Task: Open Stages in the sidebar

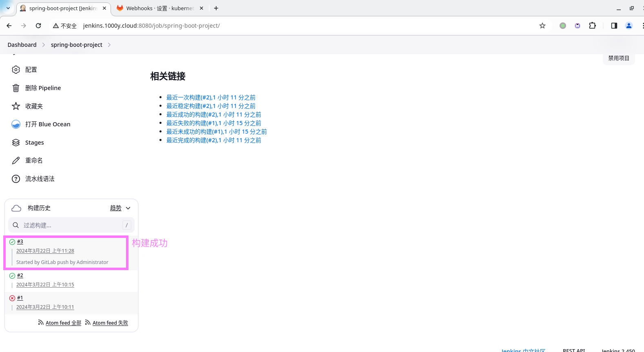Action: [x=35, y=143]
